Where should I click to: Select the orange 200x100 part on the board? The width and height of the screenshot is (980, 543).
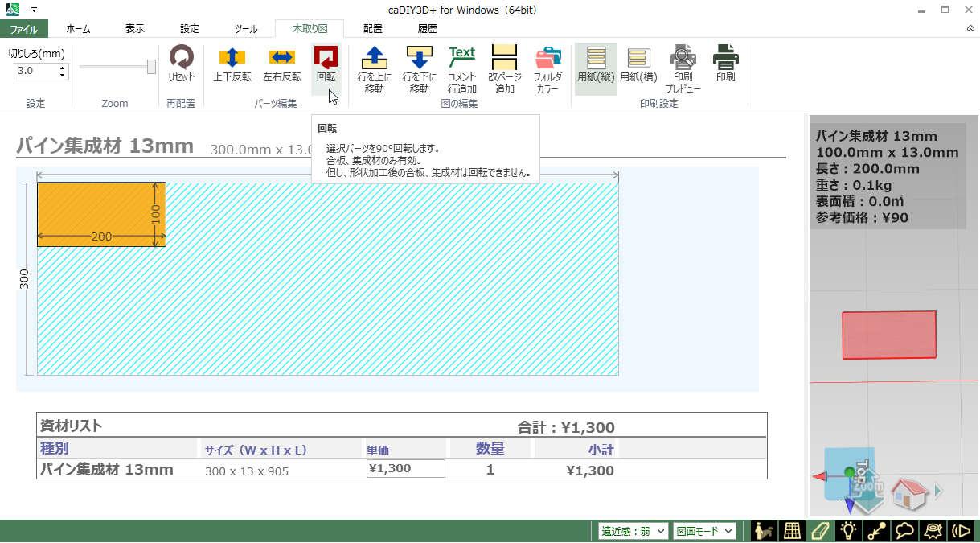pyautogui.click(x=101, y=214)
